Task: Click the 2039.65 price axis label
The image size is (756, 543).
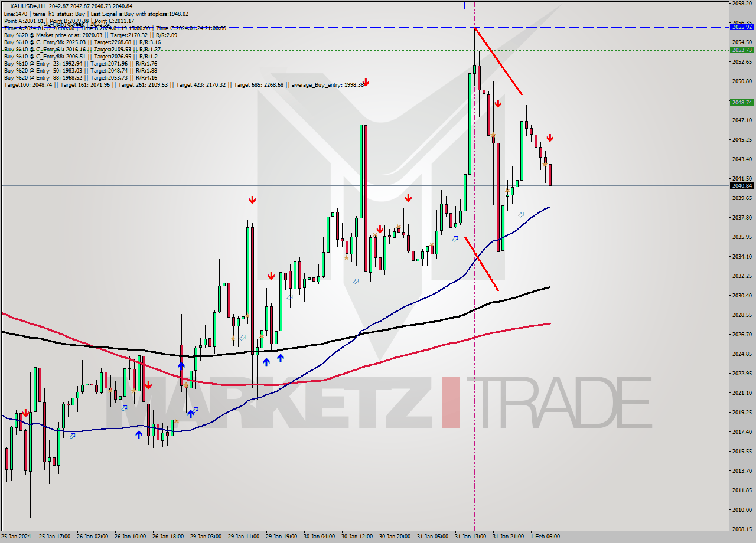Action: click(x=742, y=198)
